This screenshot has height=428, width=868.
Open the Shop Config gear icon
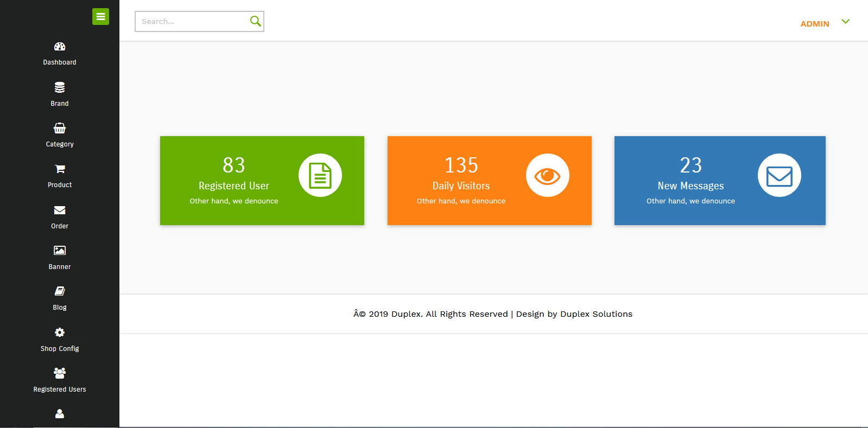60,332
